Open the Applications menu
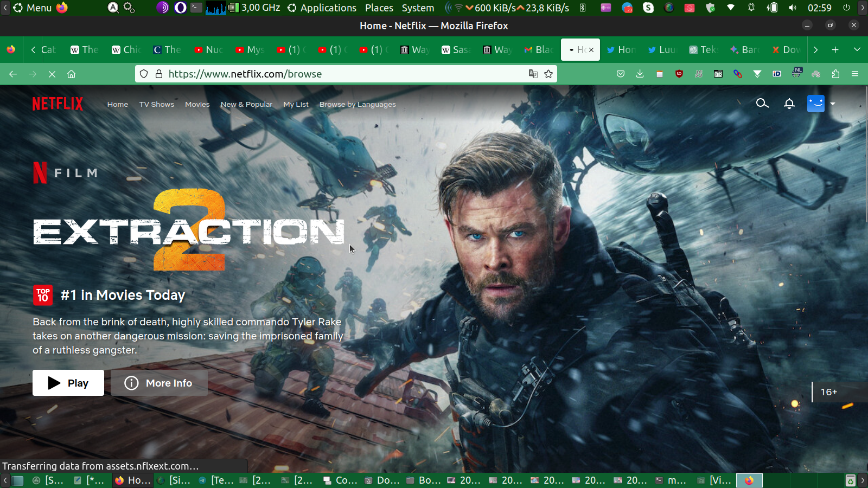Image resolution: width=868 pixels, height=488 pixels. (x=322, y=8)
